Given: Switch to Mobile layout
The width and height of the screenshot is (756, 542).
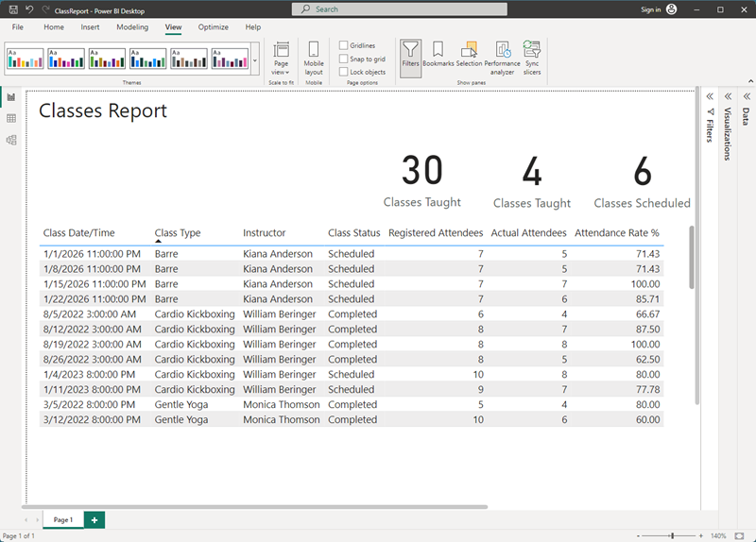Looking at the screenshot, I should tap(314, 58).
